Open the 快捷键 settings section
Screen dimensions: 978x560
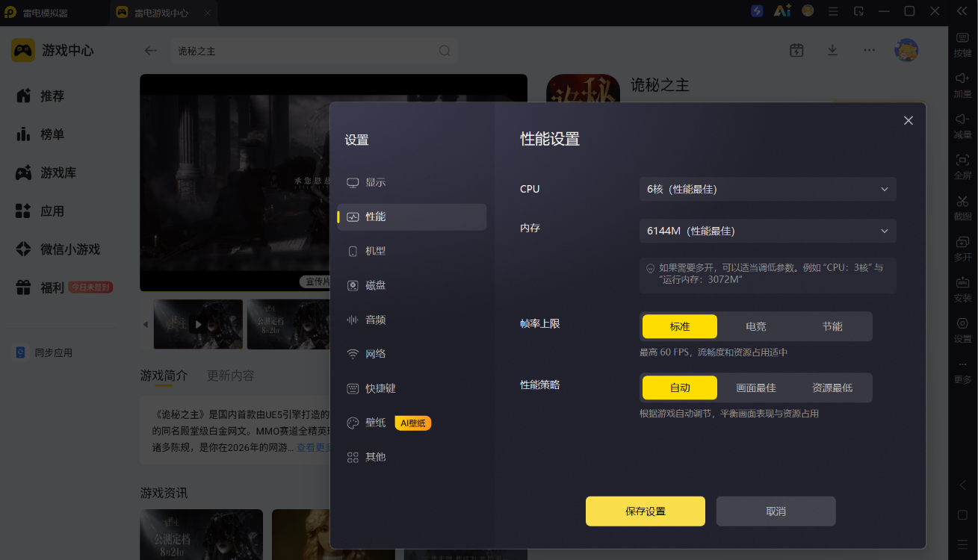[x=412, y=388]
